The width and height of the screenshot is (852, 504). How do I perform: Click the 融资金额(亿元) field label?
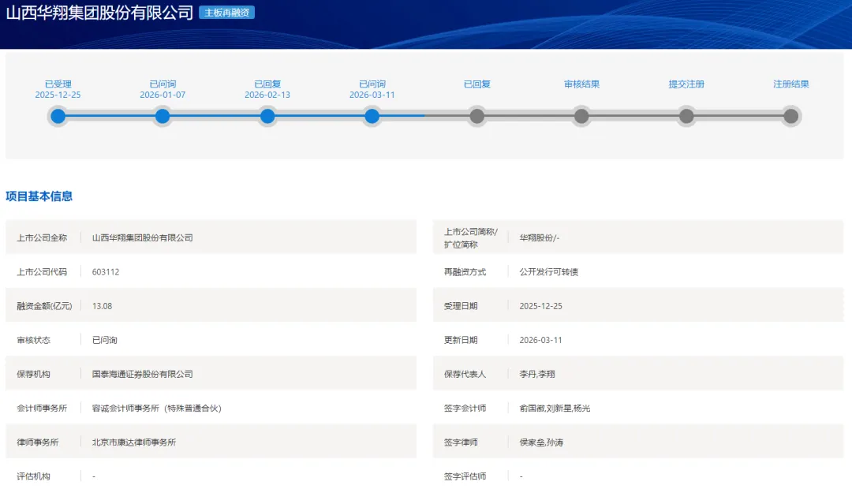tap(44, 306)
